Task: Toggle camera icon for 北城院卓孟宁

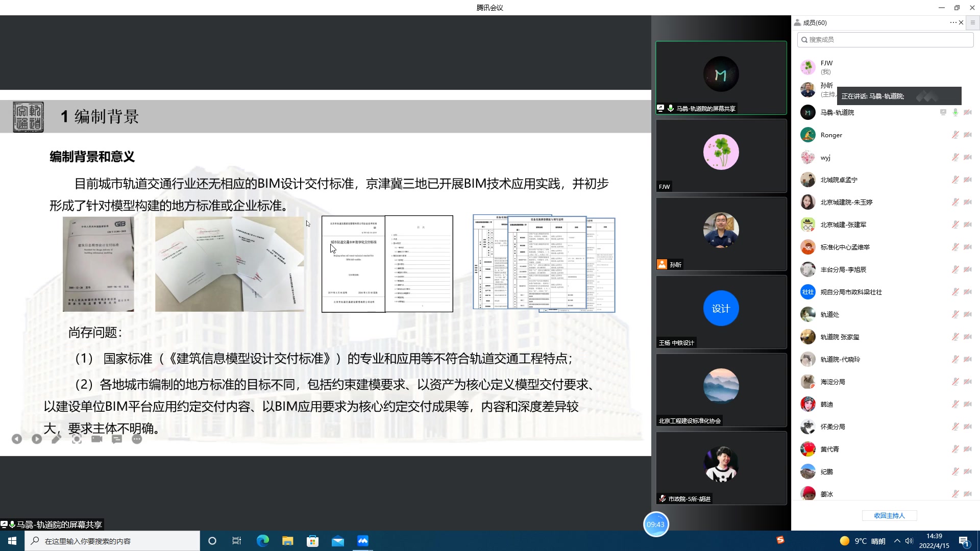Action: click(x=968, y=180)
